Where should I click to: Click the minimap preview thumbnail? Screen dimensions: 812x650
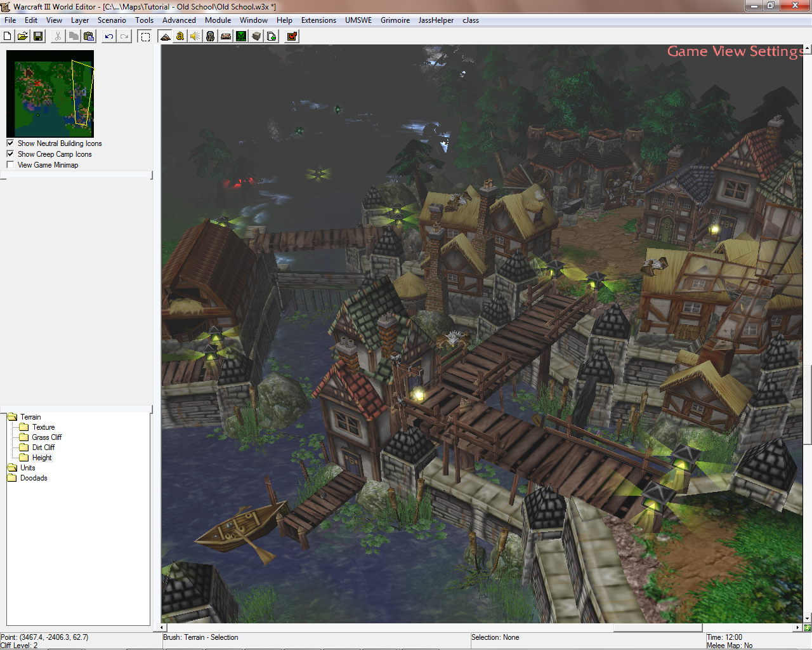tap(50, 94)
